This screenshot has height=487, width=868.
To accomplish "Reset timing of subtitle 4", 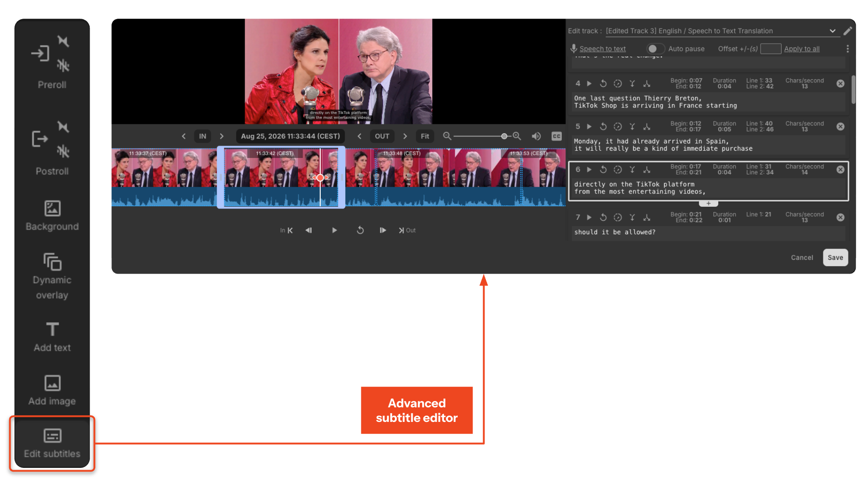I will (x=603, y=84).
